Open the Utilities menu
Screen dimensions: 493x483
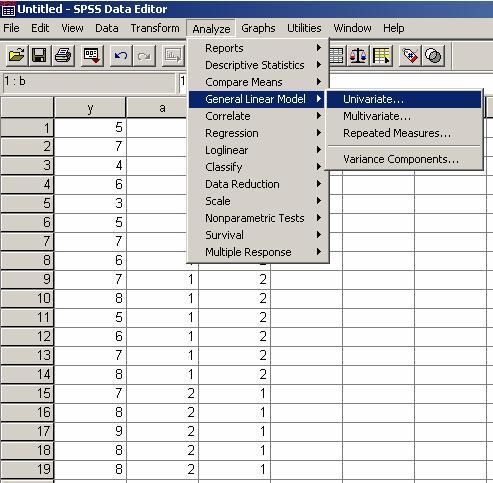point(304,28)
